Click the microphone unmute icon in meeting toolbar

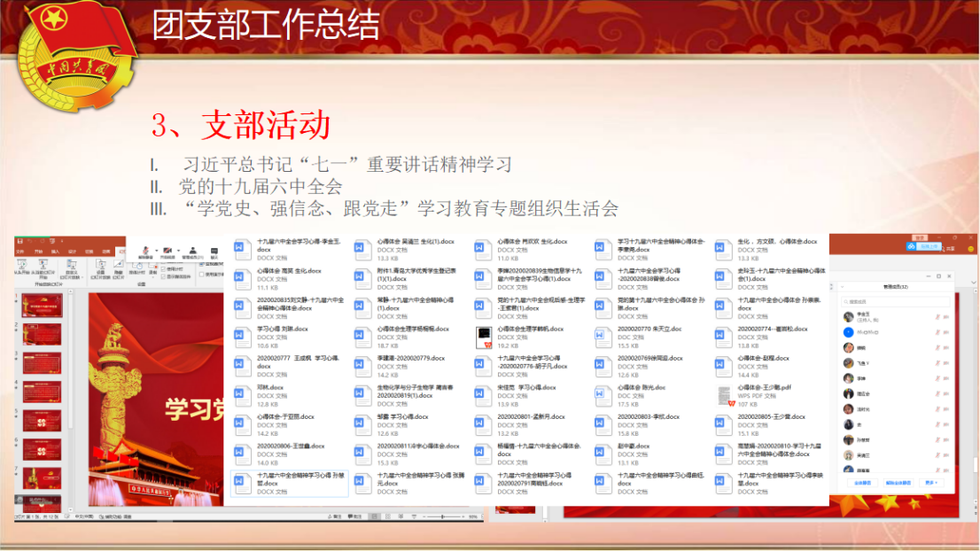coord(145,251)
